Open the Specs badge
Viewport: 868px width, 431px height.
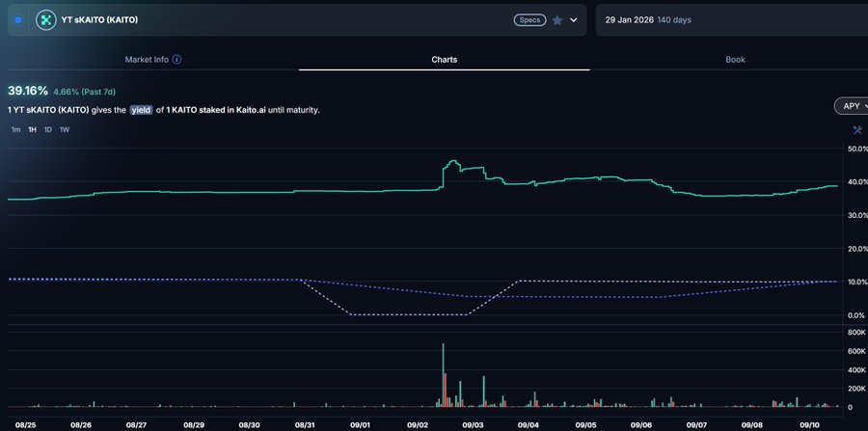click(529, 20)
